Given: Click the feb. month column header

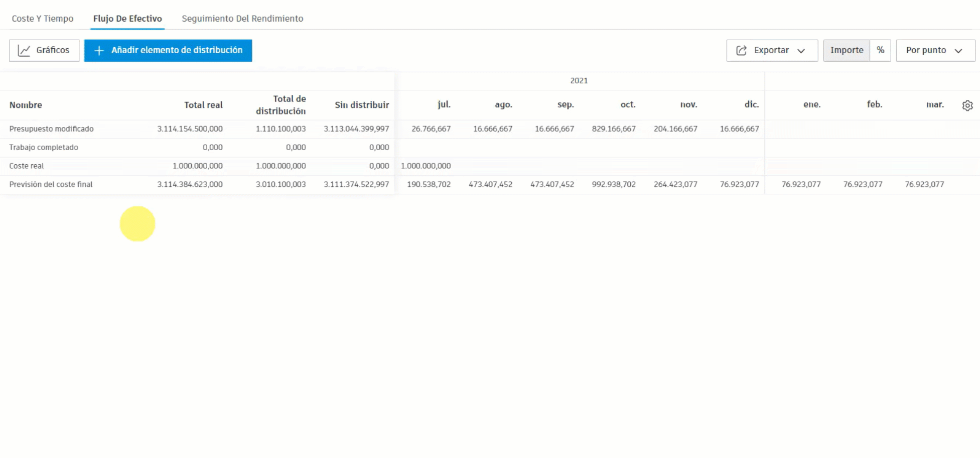Looking at the screenshot, I should tap(875, 104).
